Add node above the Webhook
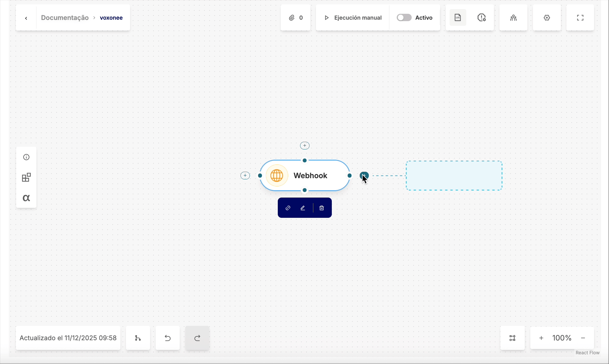609x364 pixels. coord(305,146)
